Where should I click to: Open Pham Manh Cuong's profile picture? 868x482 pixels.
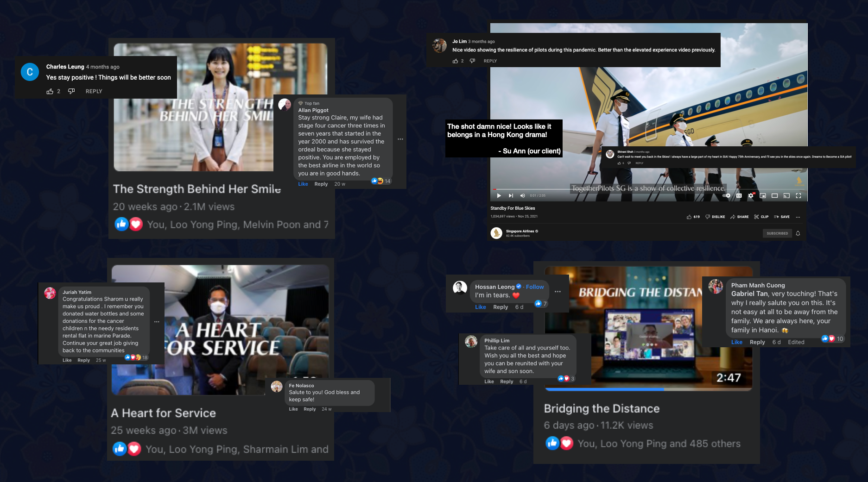point(716,287)
